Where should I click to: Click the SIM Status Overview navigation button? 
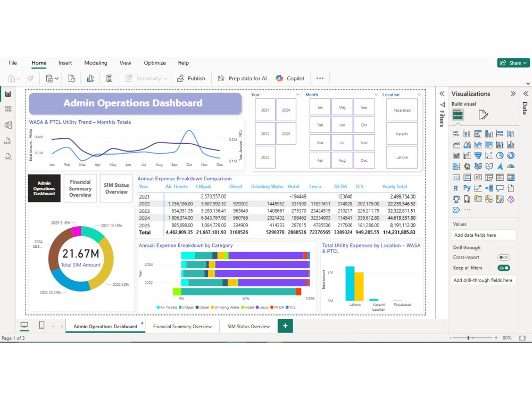116,188
